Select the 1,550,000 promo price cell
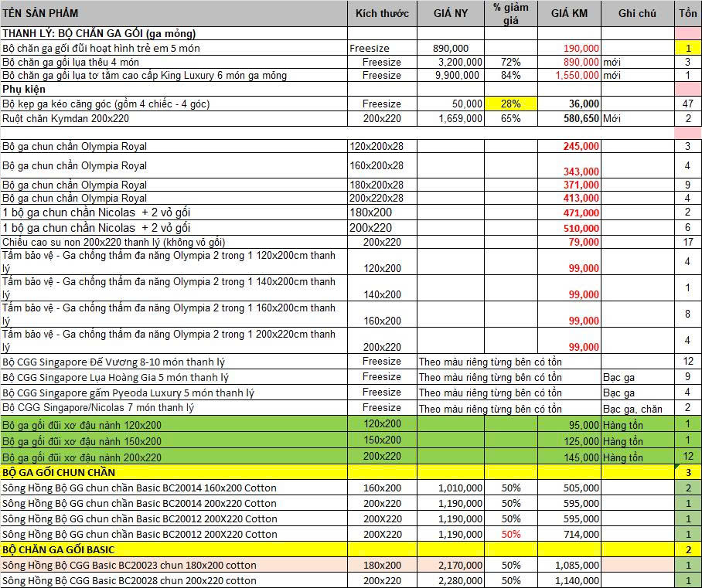 569,75
